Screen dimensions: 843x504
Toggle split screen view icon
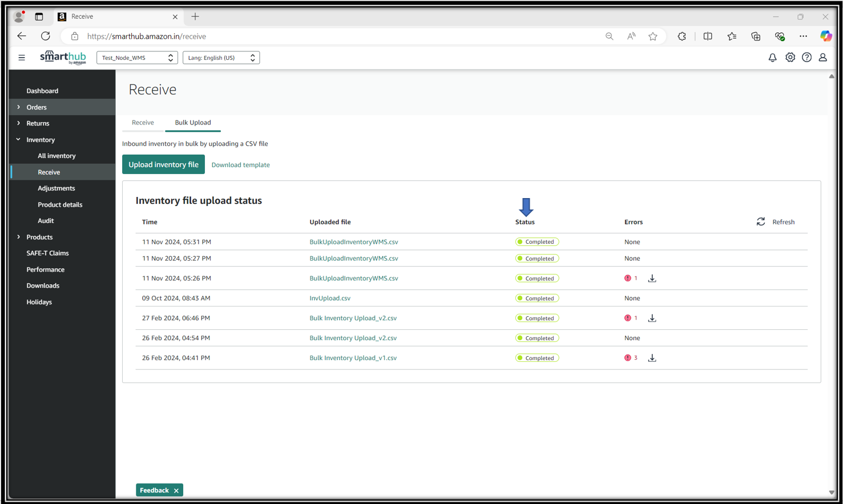tap(708, 36)
